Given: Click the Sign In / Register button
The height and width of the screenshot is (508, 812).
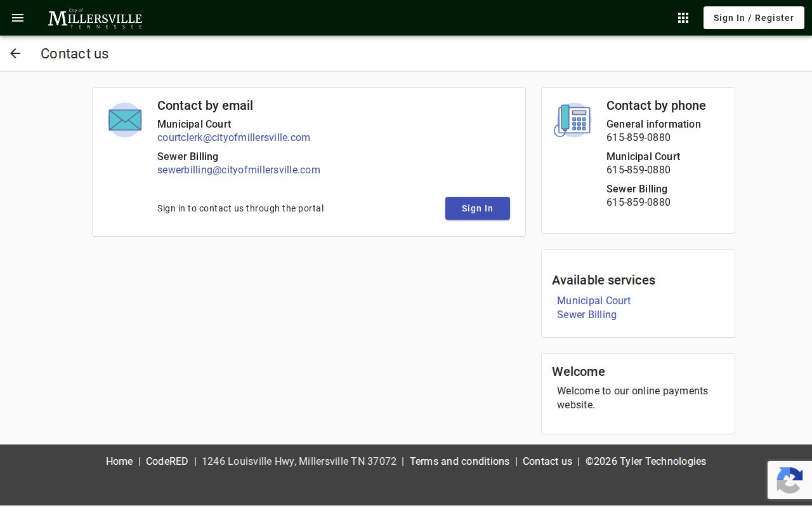Looking at the screenshot, I should pos(754,18).
